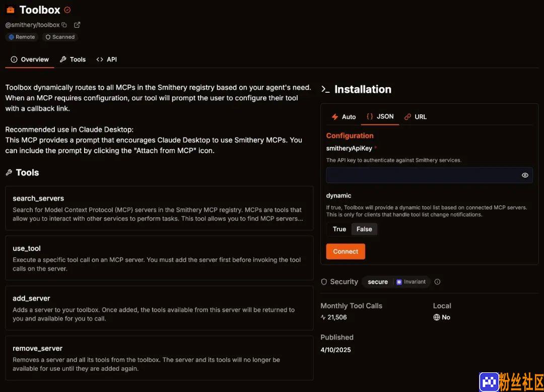The width and height of the screenshot is (544, 392).
Task: Click the Scanned badge
Action: point(60,37)
